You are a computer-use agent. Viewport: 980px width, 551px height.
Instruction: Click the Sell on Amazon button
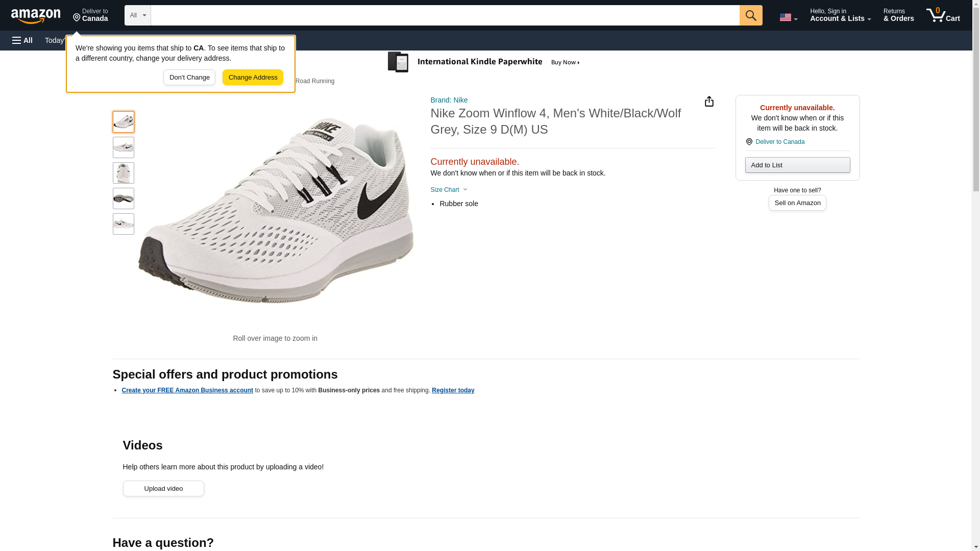797,203
